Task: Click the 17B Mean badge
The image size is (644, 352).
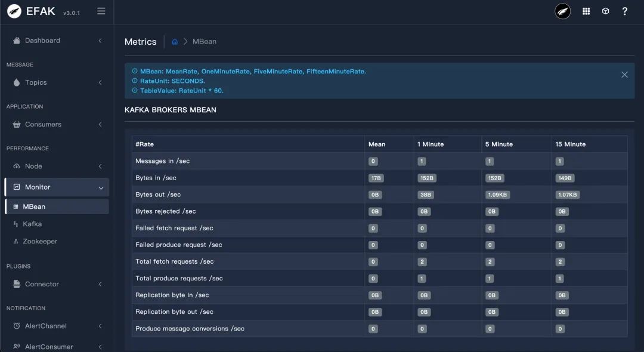Action: [x=376, y=178]
